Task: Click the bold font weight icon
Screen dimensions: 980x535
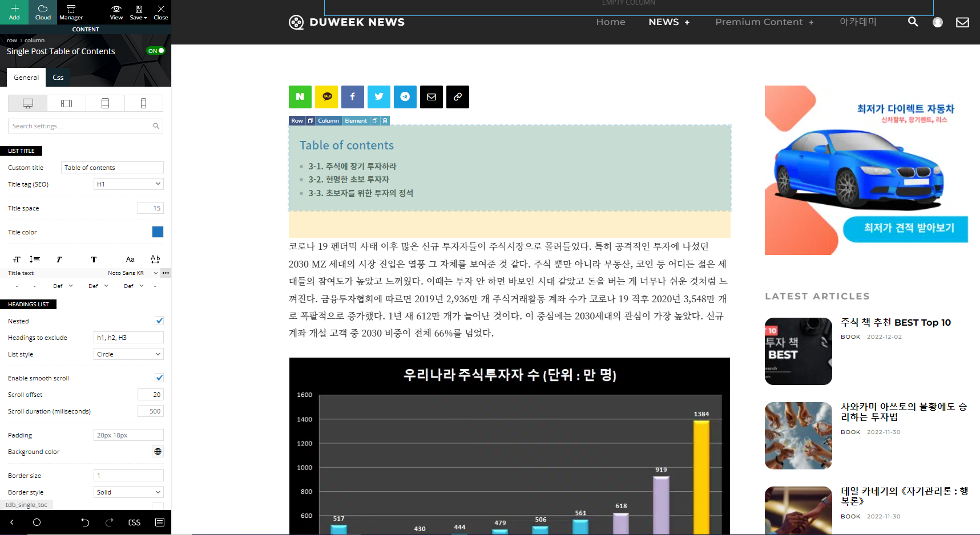Action: [94, 259]
